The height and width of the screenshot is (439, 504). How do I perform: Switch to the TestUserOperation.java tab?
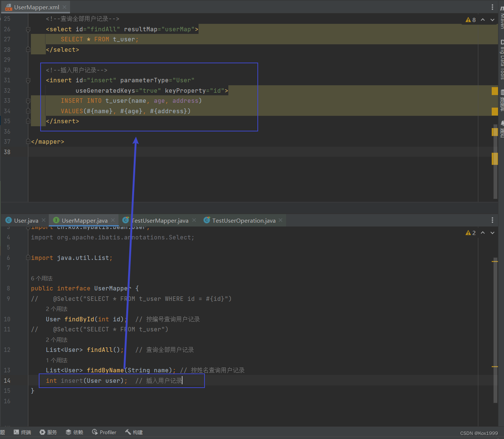tap(244, 220)
